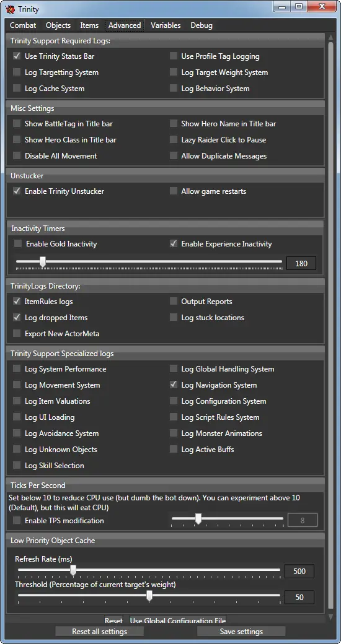Tick Allow game restarts
This screenshot has height=644, width=341.
tap(174, 191)
